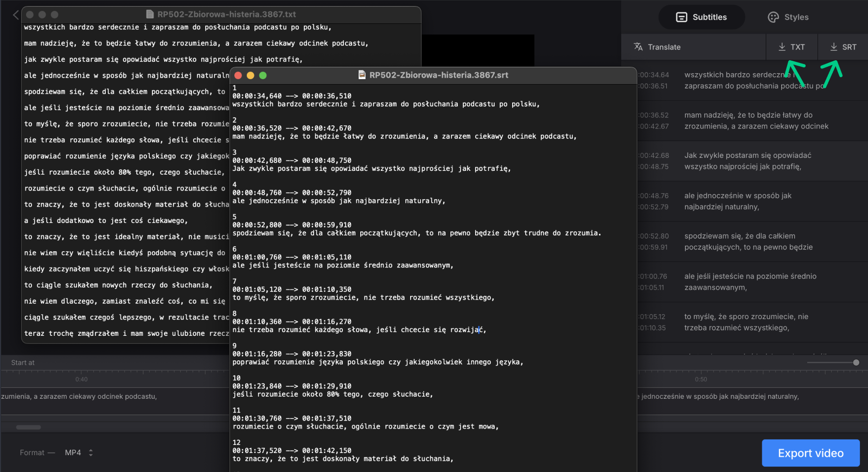
Task: Click the Subtitles caption icon
Action: [x=681, y=17]
